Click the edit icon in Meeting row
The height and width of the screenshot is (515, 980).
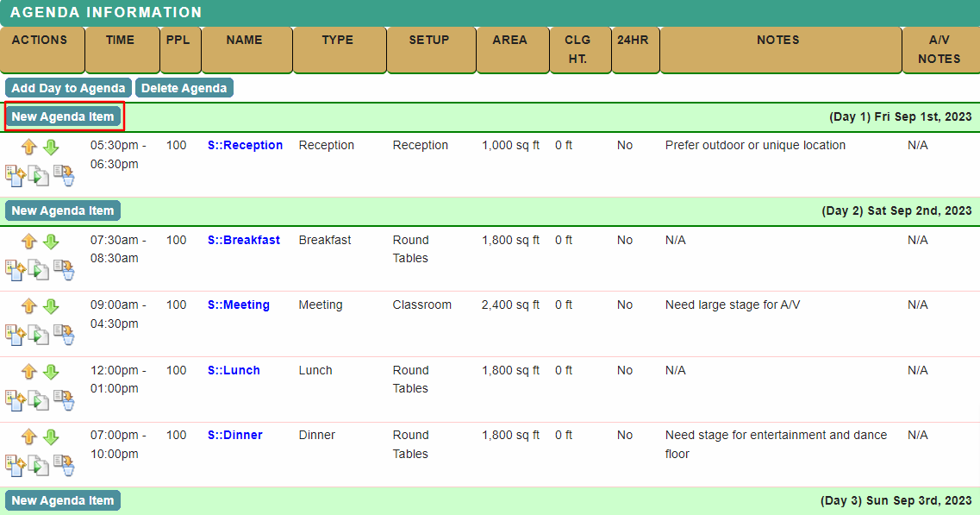click(16, 335)
